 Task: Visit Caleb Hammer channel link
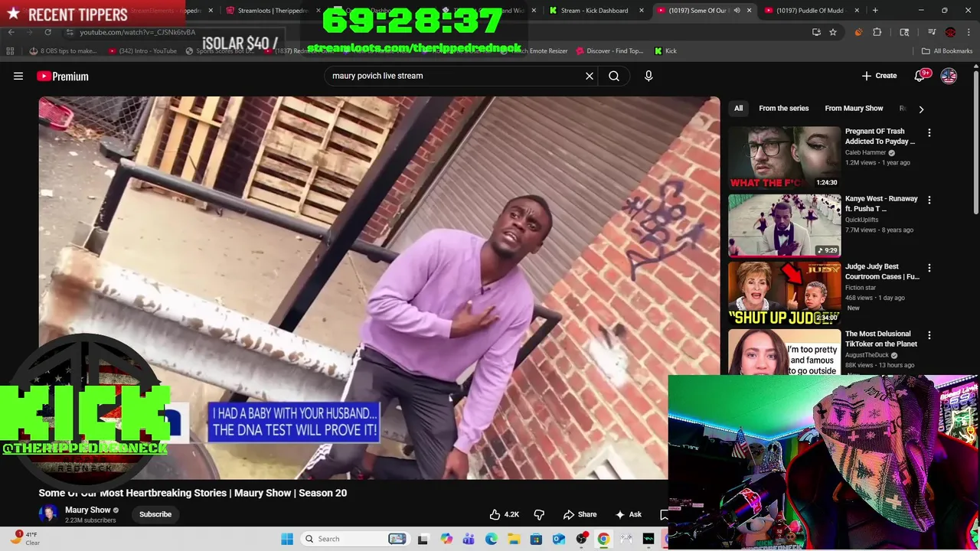pos(866,152)
